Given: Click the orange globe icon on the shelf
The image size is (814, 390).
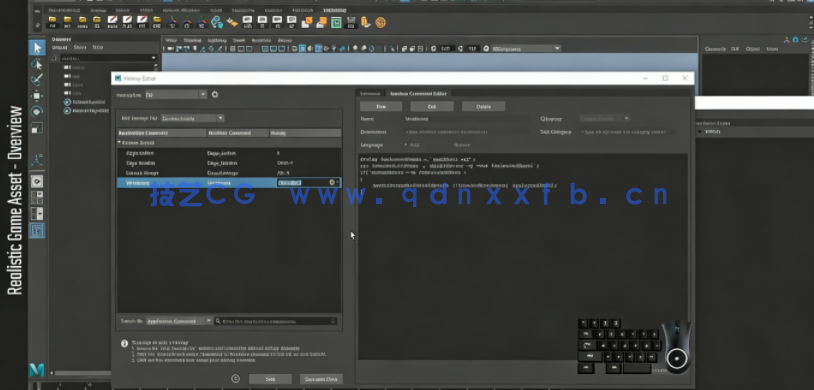Looking at the screenshot, I should 381,22.
